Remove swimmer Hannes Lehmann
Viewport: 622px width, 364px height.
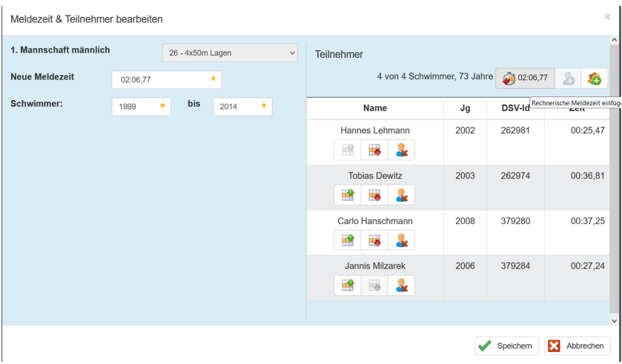tap(401, 150)
